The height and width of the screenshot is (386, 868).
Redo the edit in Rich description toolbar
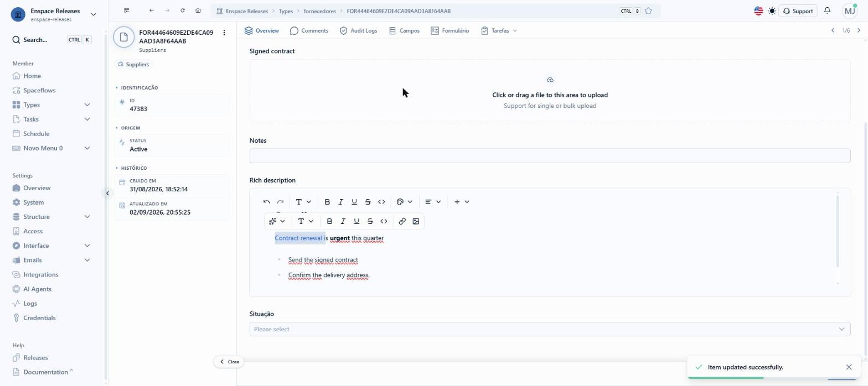click(x=280, y=202)
